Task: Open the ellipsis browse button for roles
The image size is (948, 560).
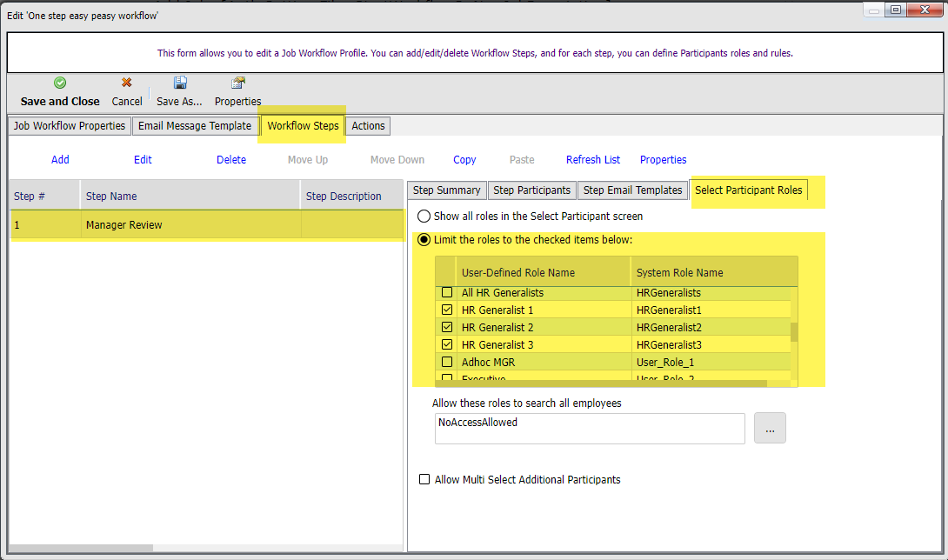Action: (x=770, y=428)
